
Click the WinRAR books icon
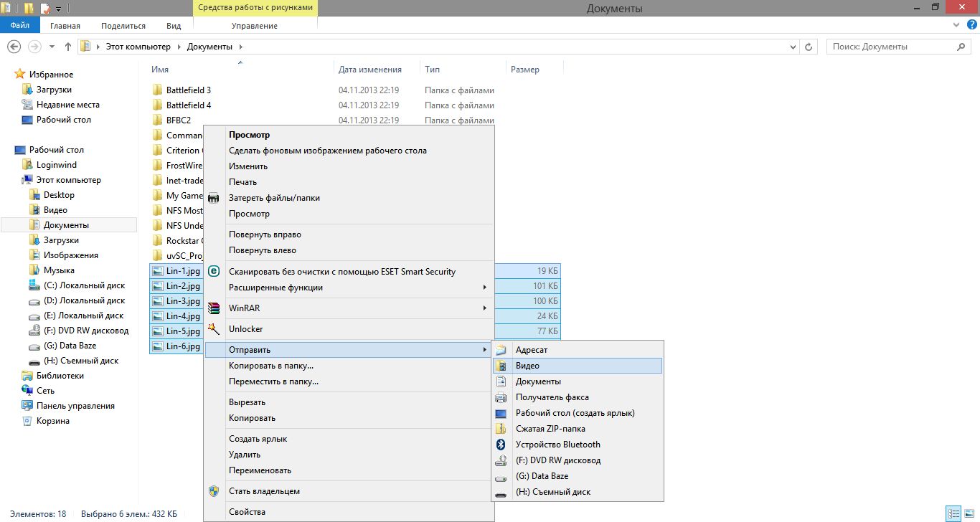coord(213,308)
